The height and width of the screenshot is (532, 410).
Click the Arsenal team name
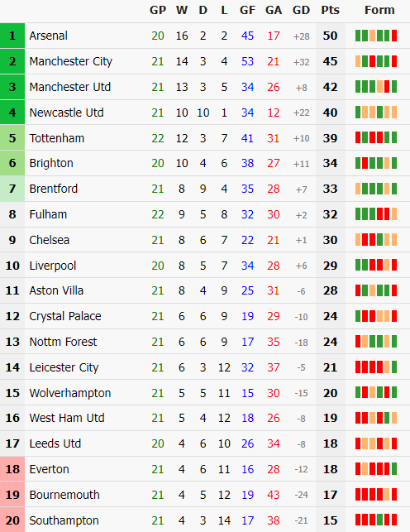point(48,36)
